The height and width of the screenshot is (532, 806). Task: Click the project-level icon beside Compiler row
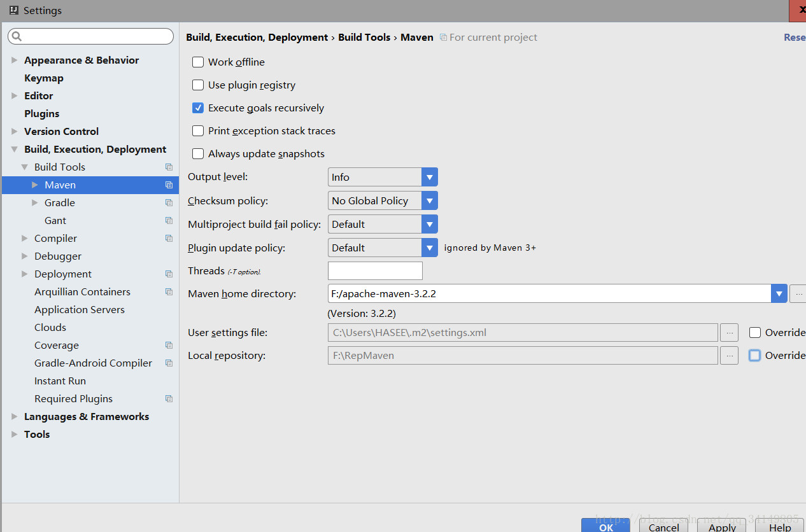(x=169, y=238)
